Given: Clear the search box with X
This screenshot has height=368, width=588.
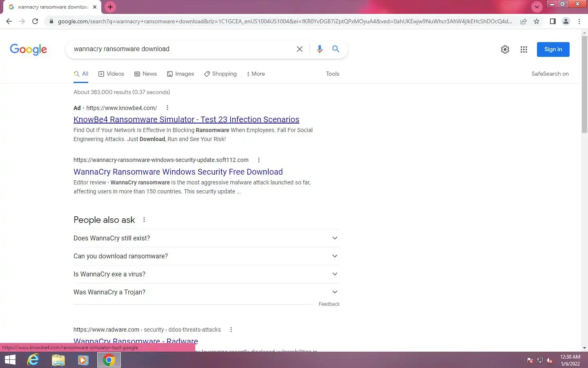Looking at the screenshot, I should (x=300, y=49).
